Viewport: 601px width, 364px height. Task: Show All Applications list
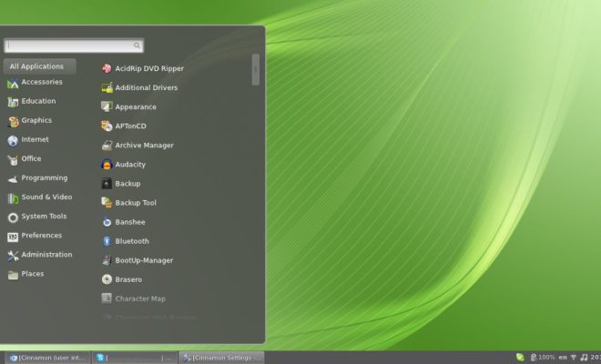(x=40, y=66)
